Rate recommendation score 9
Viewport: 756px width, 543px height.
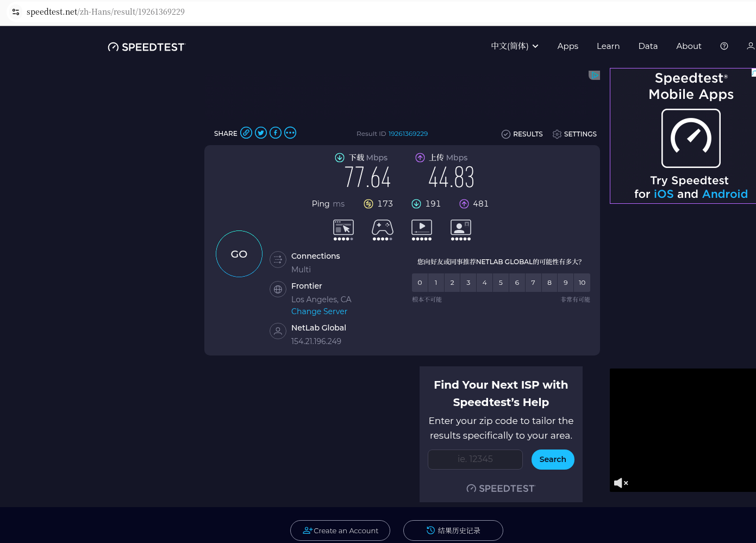[x=566, y=283]
